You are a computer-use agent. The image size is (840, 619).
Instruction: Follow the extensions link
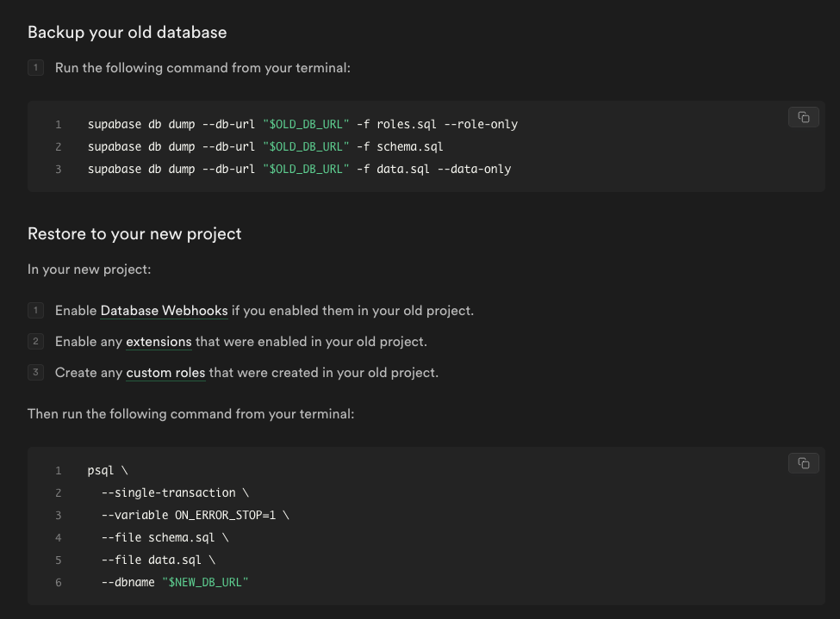point(159,341)
